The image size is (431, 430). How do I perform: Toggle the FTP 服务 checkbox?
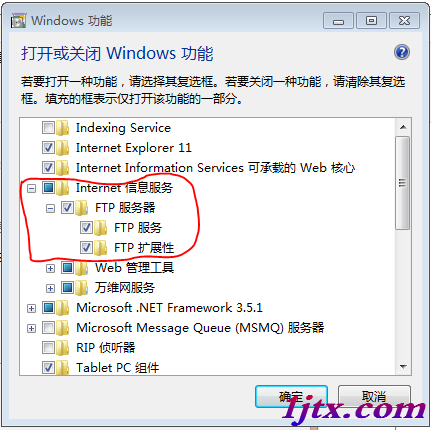coord(86,228)
